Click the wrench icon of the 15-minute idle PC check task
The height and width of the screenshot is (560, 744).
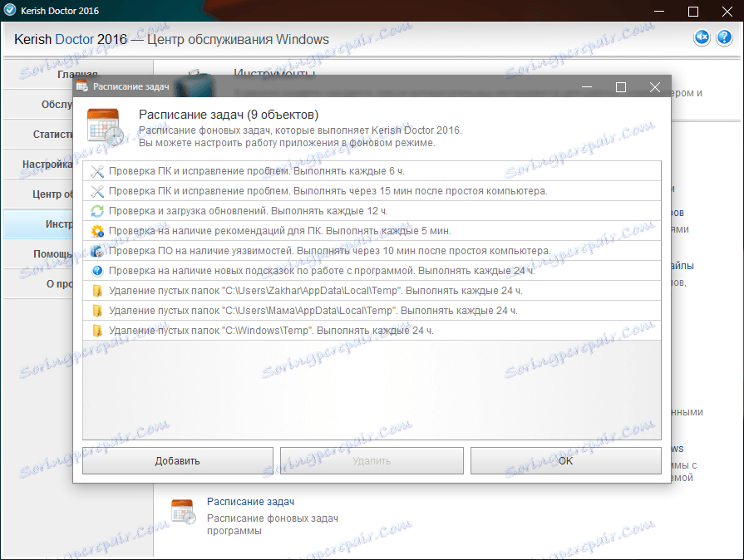(97, 191)
